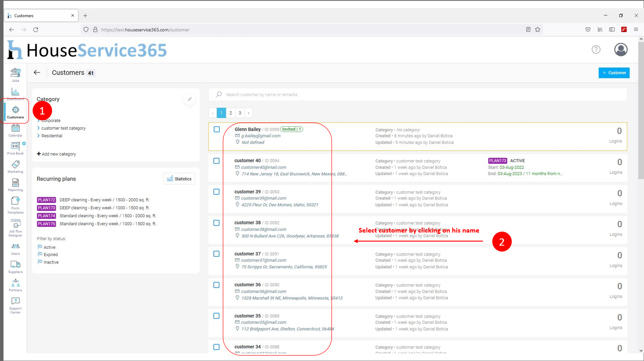
Task: Open the Reporting sidebar icon
Action: [15, 185]
